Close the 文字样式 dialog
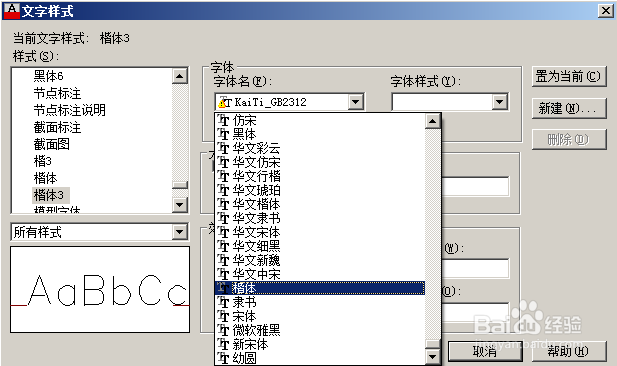Viewport: 617px width, 366px height. (x=606, y=11)
